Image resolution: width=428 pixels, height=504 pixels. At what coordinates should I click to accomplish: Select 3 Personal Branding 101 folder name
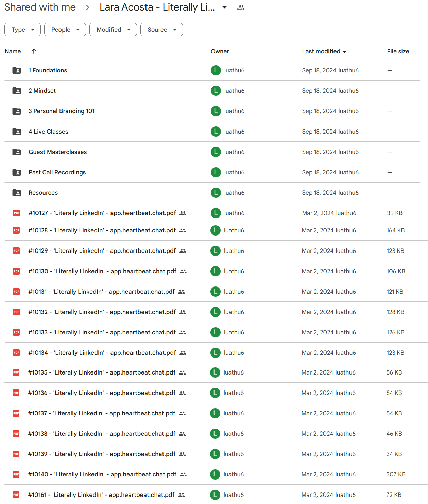click(62, 111)
